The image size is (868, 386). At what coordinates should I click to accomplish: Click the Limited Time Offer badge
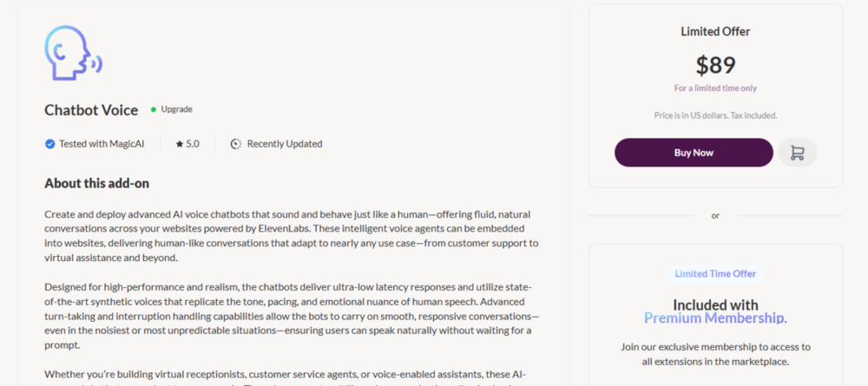[715, 274]
